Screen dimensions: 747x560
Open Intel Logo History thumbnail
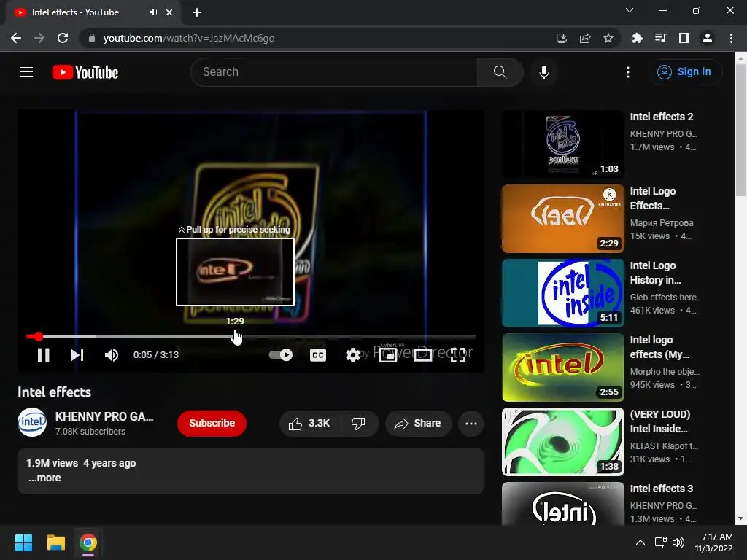[563, 293]
